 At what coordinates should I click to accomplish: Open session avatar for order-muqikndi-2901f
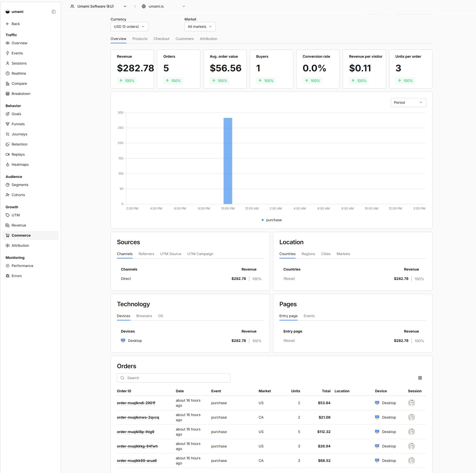(x=411, y=403)
